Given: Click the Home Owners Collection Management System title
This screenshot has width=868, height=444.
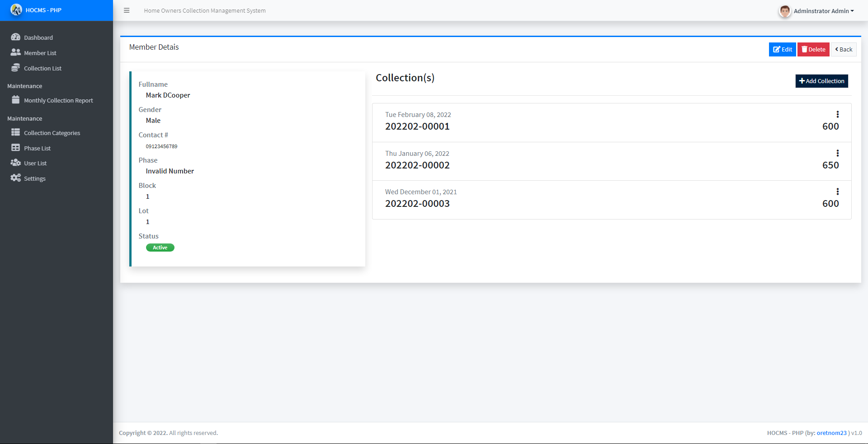Looking at the screenshot, I should 205,10.
